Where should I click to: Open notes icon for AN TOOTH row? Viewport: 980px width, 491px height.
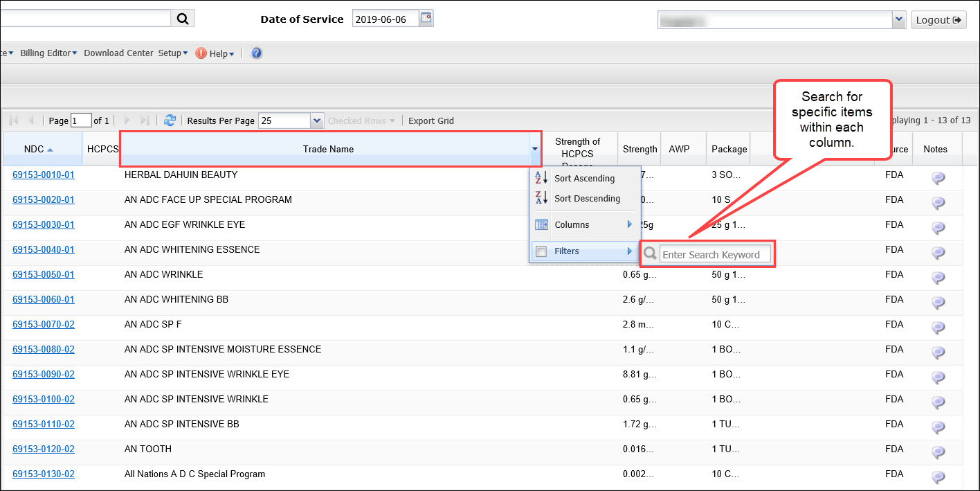pyautogui.click(x=938, y=452)
